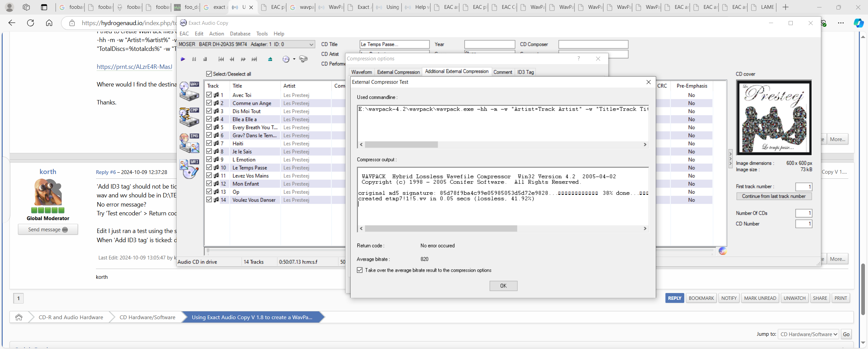Open the Database menu in EAC
This screenshot has height=349, width=868.
[x=240, y=34]
